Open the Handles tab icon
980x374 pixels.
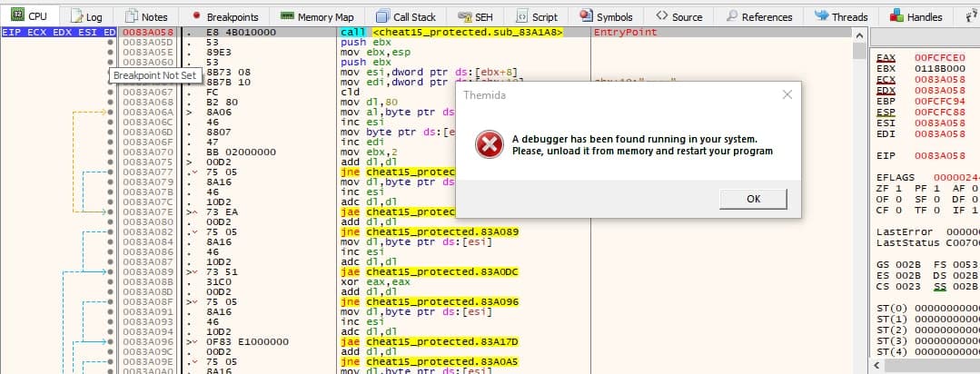point(896,16)
